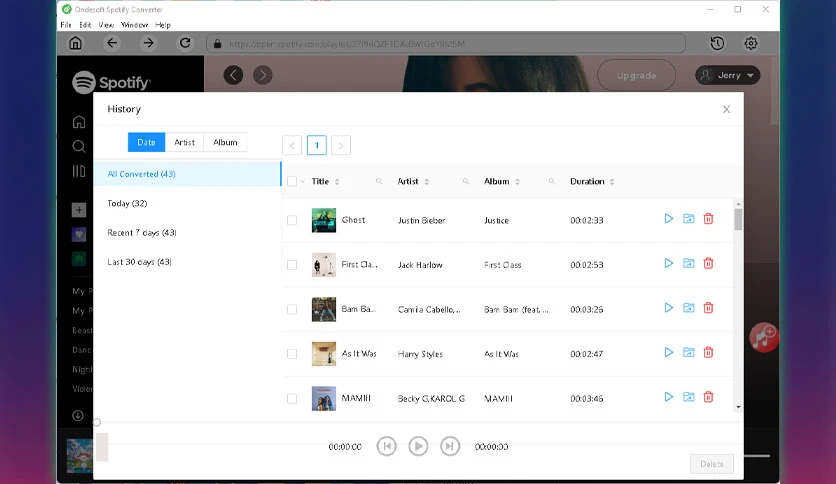Sort the list by Duration
This screenshot has width=836, height=484.
point(612,182)
